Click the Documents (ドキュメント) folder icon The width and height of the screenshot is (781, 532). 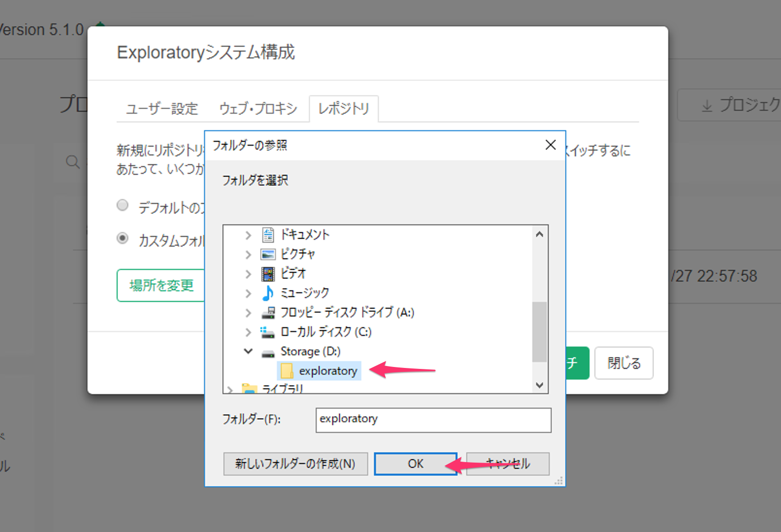point(268,235)
